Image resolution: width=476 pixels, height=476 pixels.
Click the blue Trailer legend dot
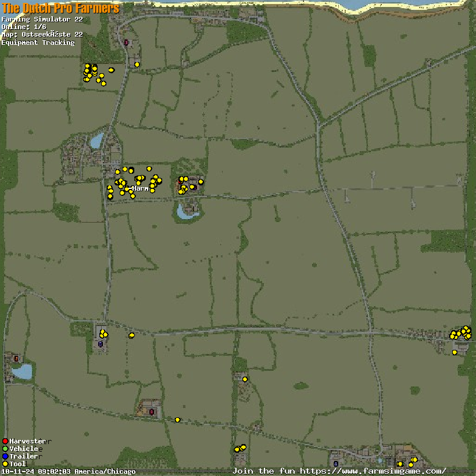tap(5, 457)
